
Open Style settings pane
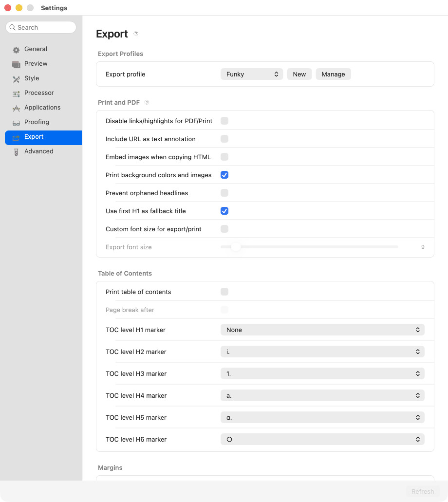click(x=43, y=78)
